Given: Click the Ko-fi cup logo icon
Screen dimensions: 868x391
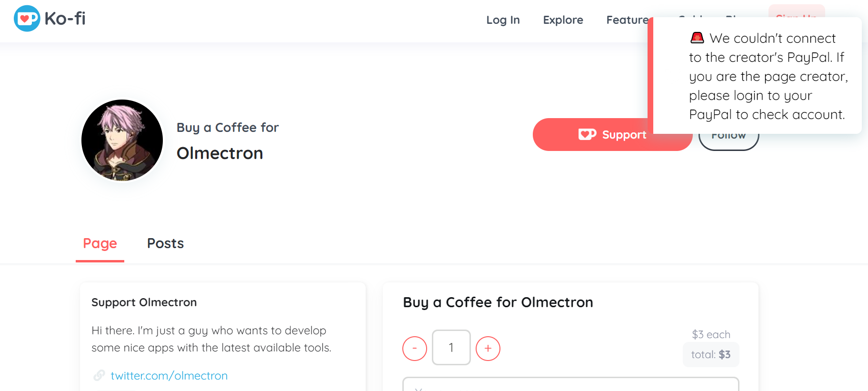Looking at the screenshot, I should pos(27,19).
